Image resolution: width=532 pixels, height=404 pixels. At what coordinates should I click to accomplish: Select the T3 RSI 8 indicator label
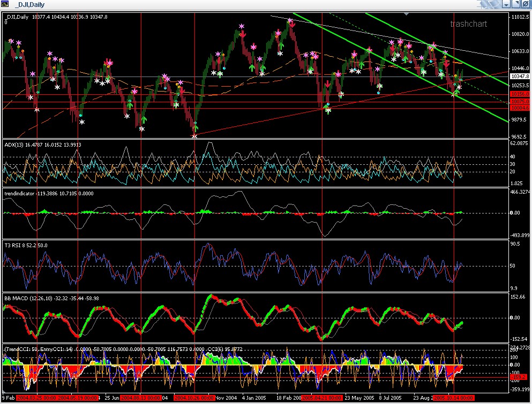point(26,246)
